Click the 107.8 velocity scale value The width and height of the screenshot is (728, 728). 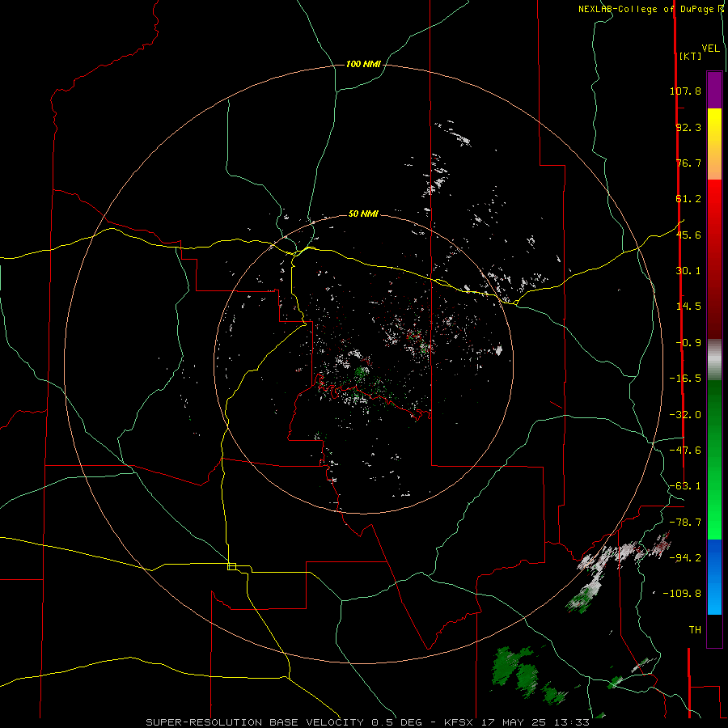tap(685, 91)
